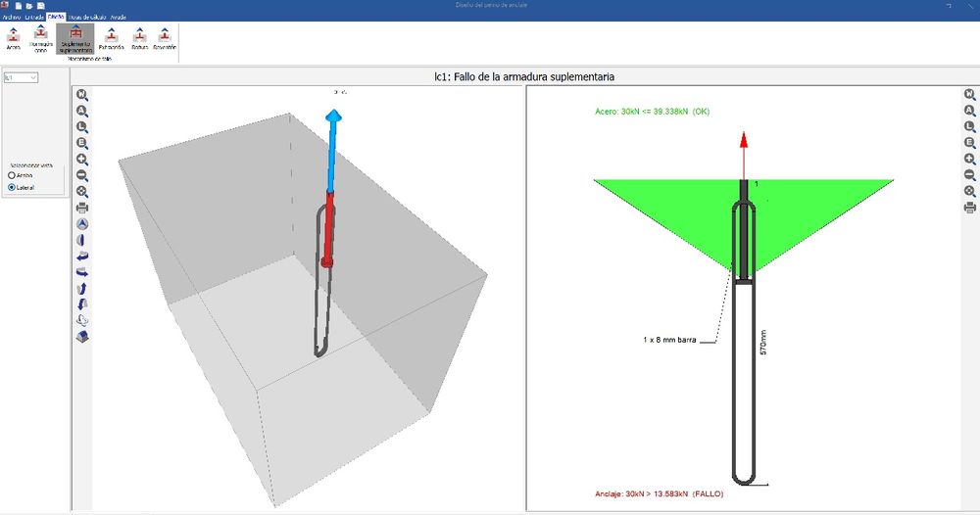Zoom out on the 3D view
The width and height of the screenshot is (980, 515).
82,176
